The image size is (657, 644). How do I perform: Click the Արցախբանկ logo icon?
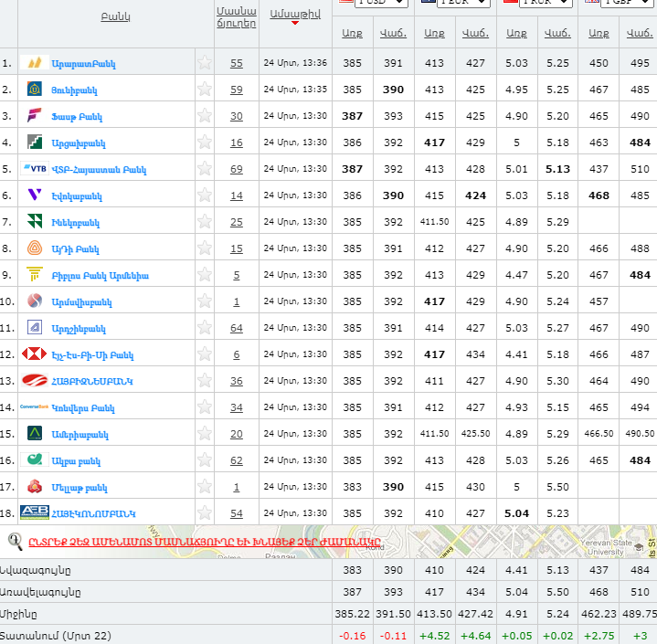[35, 142]
